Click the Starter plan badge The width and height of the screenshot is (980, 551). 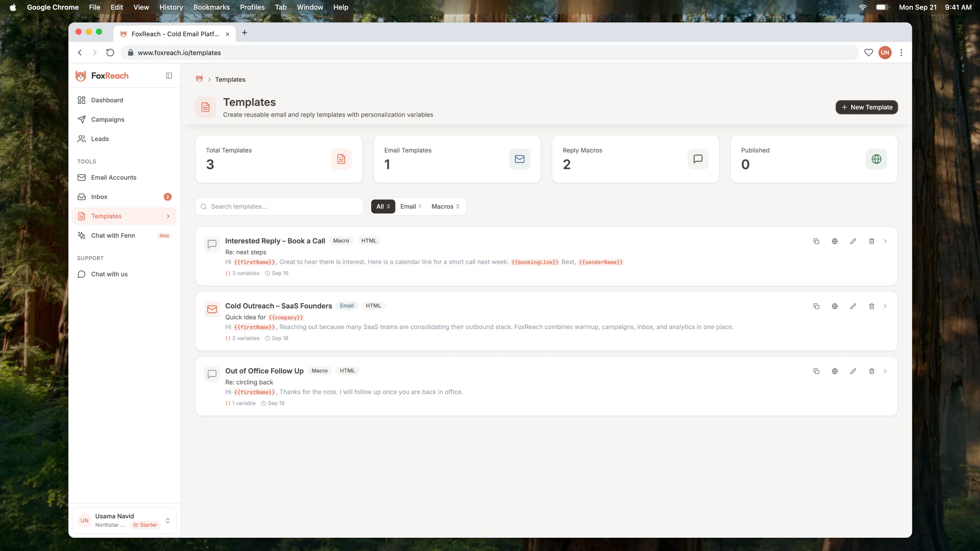[x=145, y=525]
